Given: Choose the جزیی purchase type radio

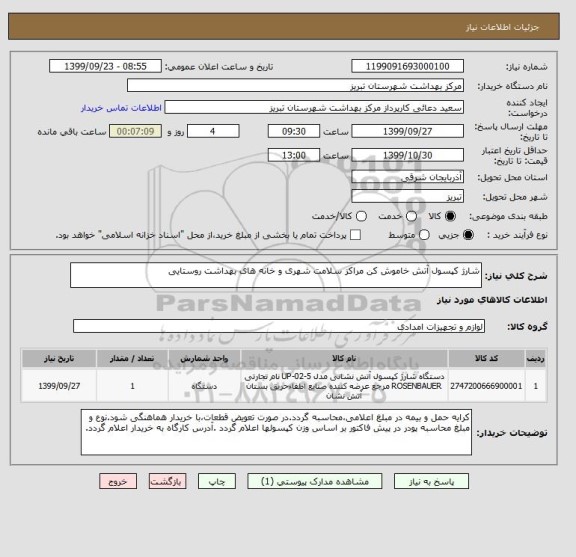Looking at the screenshot, I should [x=468, y=235].
